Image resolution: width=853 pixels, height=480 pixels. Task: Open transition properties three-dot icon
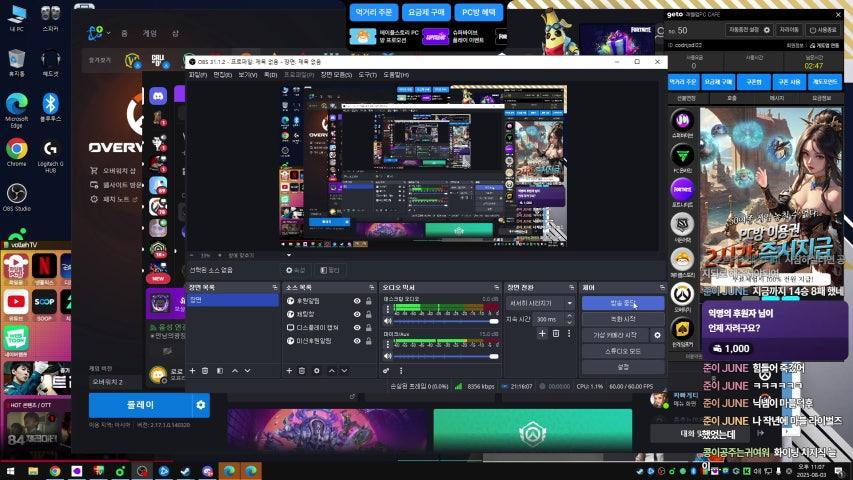click(x=569, y=333)
